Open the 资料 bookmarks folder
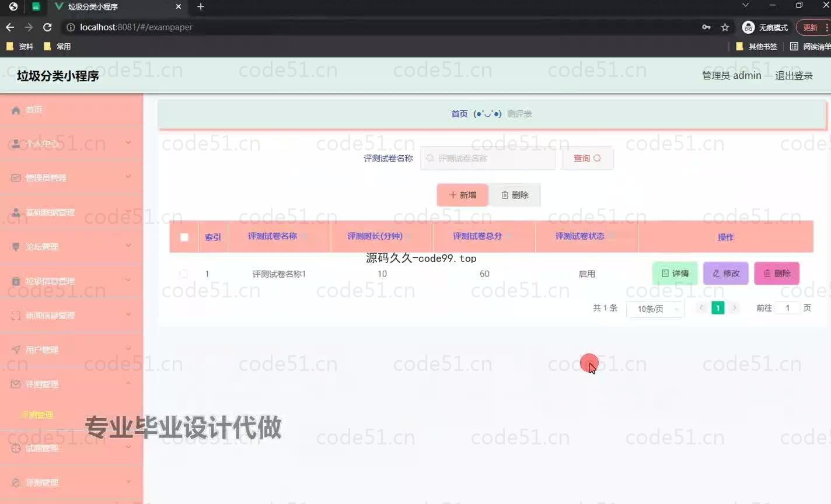 20,46
